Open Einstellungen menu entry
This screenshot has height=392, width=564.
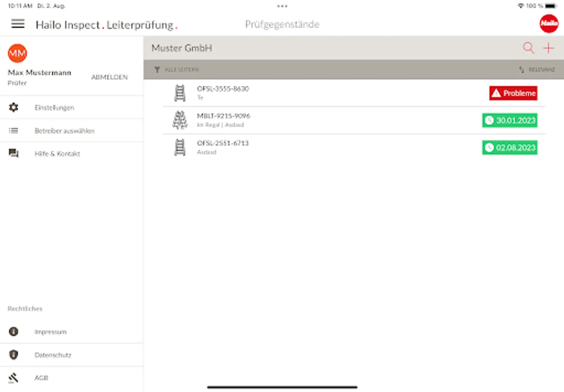pos(71,108)
